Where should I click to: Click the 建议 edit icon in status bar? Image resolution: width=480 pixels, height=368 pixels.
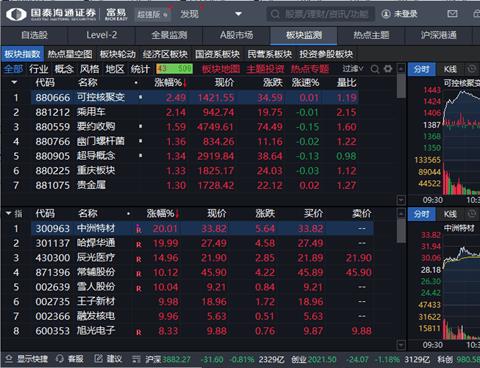98,359
